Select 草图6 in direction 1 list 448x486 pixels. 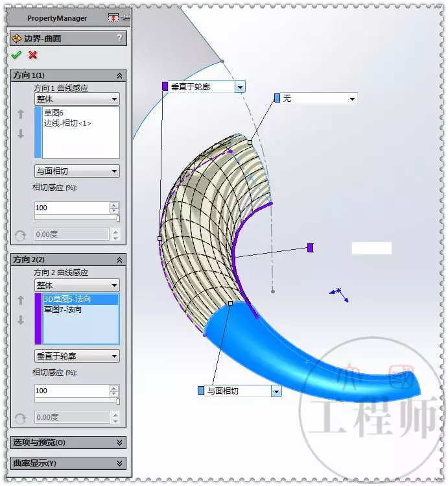[54, 113]
